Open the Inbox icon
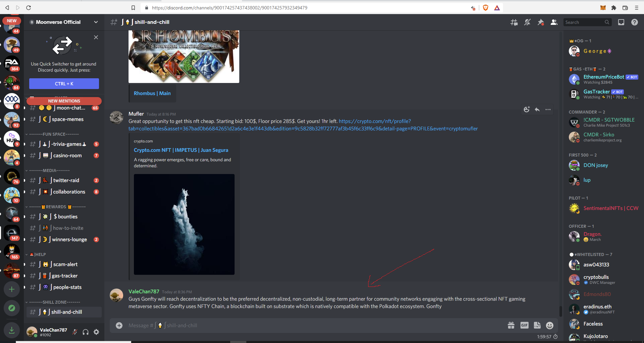 [621, 22]
